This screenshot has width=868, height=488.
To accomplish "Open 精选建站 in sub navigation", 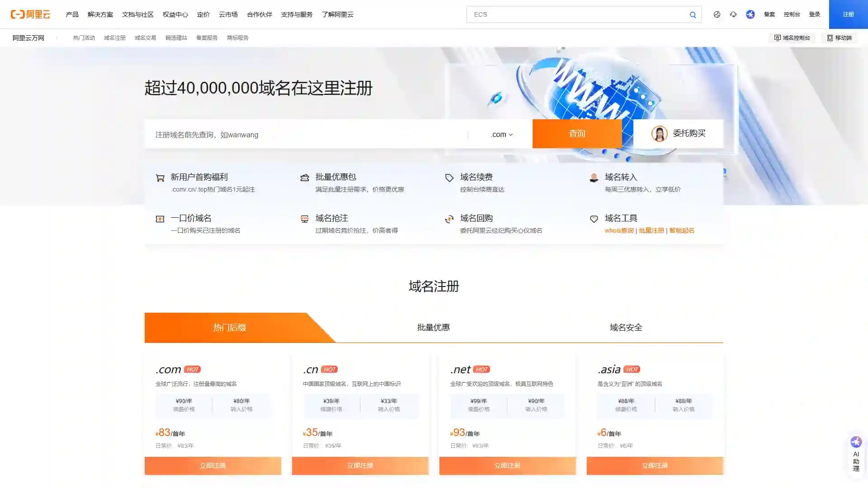I will click(x=176, y=38).
